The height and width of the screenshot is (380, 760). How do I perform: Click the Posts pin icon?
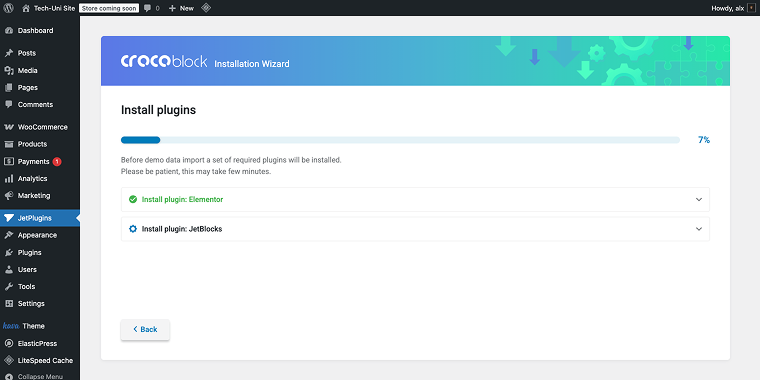tap(9, 53)
